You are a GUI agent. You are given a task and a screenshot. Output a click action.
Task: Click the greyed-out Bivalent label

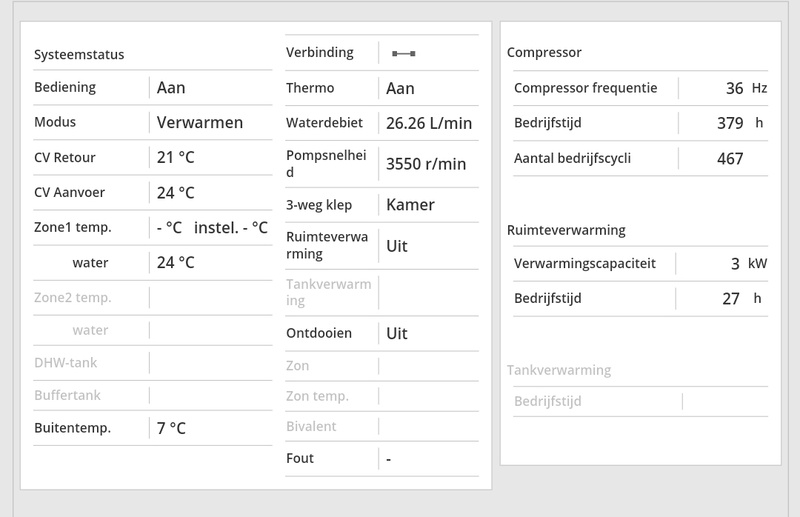[x=311, y=427]
